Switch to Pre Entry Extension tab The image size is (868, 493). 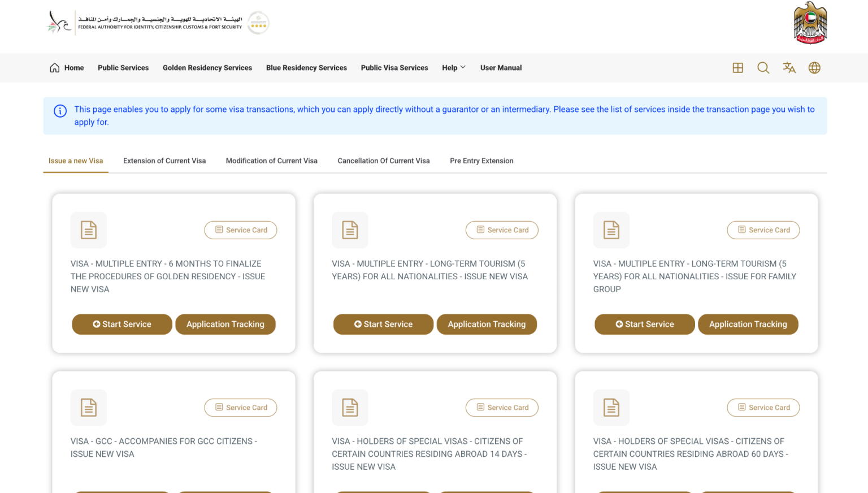[481, 161]
